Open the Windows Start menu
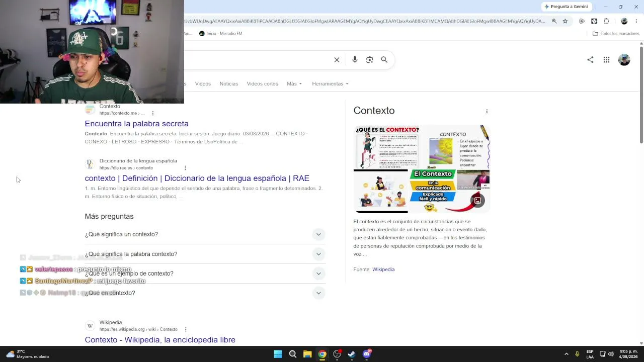 point(278,354)
